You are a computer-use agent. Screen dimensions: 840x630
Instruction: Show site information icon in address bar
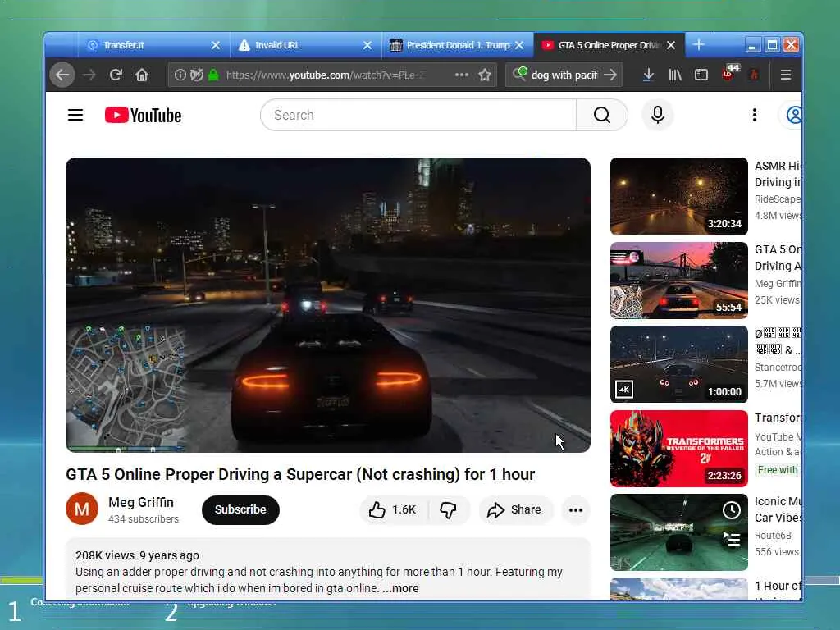[180, 75]
